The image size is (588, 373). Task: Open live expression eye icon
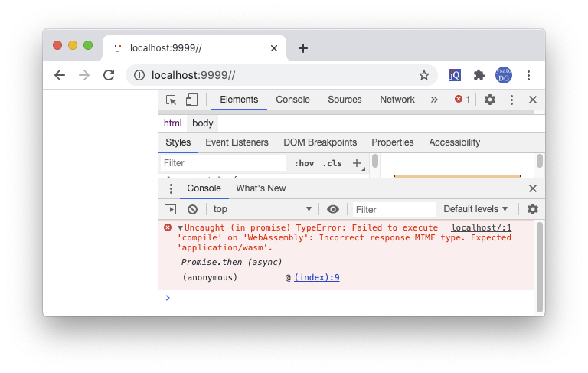(333, 209)
